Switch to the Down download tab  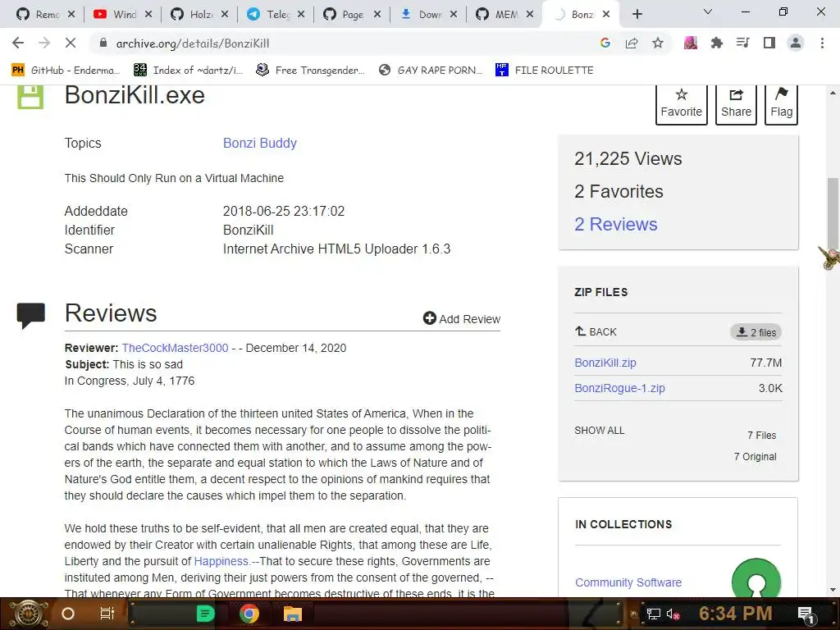click(x=428, y=15)
